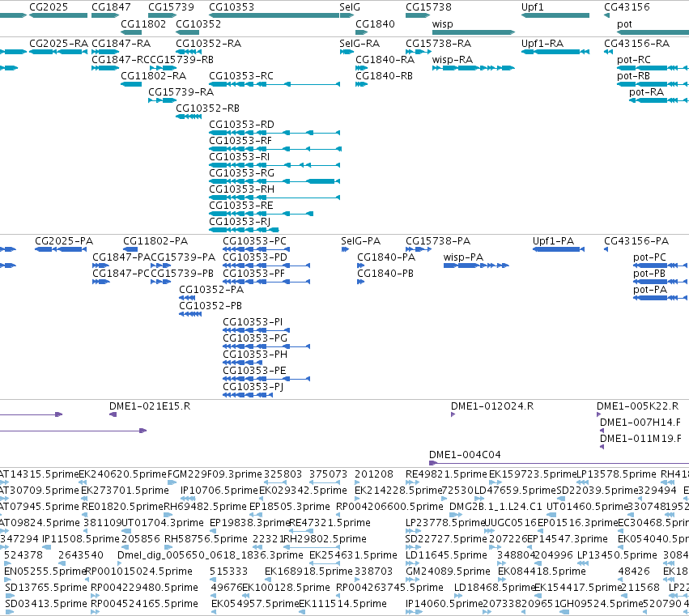The width and height of the screenshot is (689, 616).
Task: Click protein CG10353-PJ
Action: coord(248,395)
